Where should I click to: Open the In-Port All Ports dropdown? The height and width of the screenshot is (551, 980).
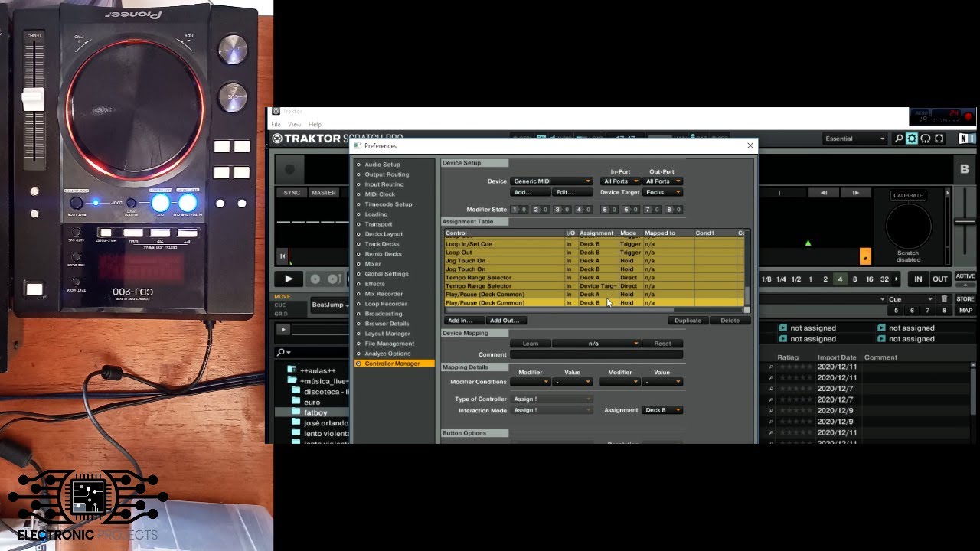click(x=621, y=181)
